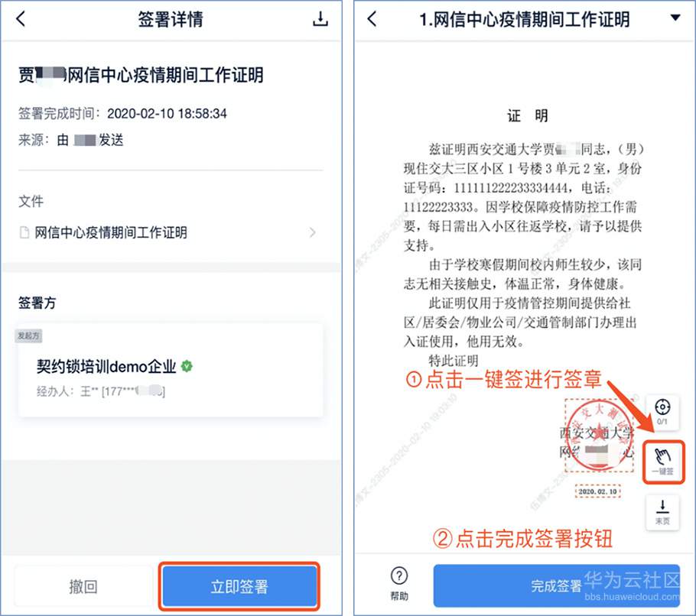Tap the 证明 document heading
Screen dimensions: 696x616
pos(527,116)
